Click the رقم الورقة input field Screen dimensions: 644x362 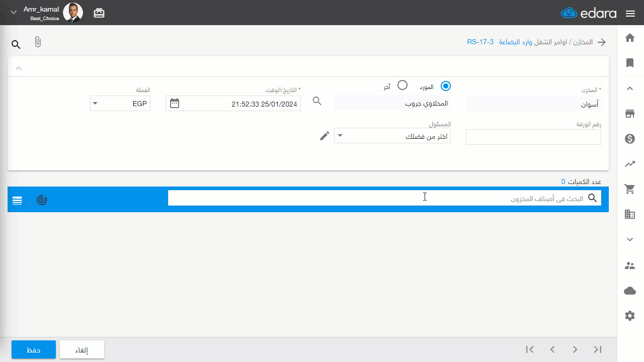[533, 137]
